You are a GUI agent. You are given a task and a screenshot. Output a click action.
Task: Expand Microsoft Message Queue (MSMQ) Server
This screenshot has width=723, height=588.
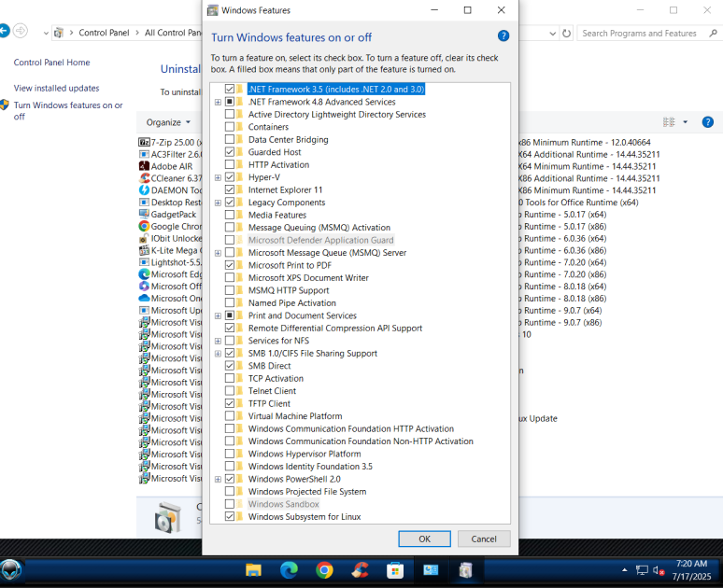point(218,253)
